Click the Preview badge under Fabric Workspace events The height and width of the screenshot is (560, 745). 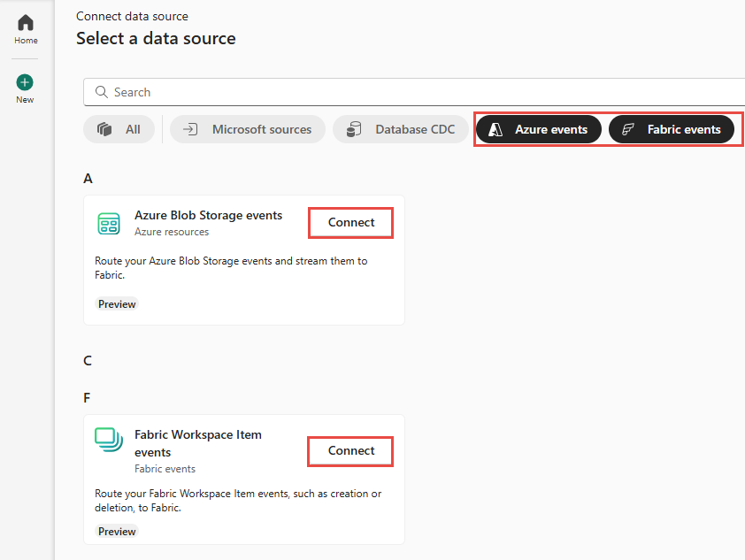(x=116, y=531)
